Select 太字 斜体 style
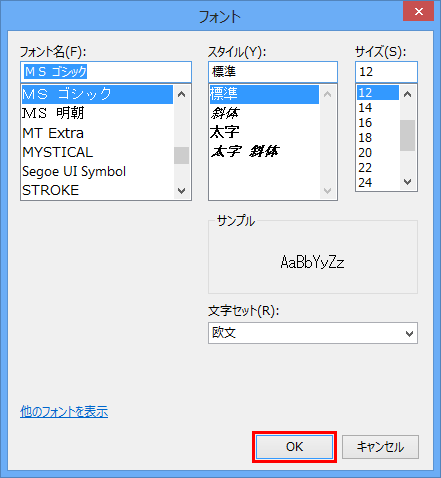Image resolution: width=441 pixels, height=478 pixels. [x=264, y=152]
